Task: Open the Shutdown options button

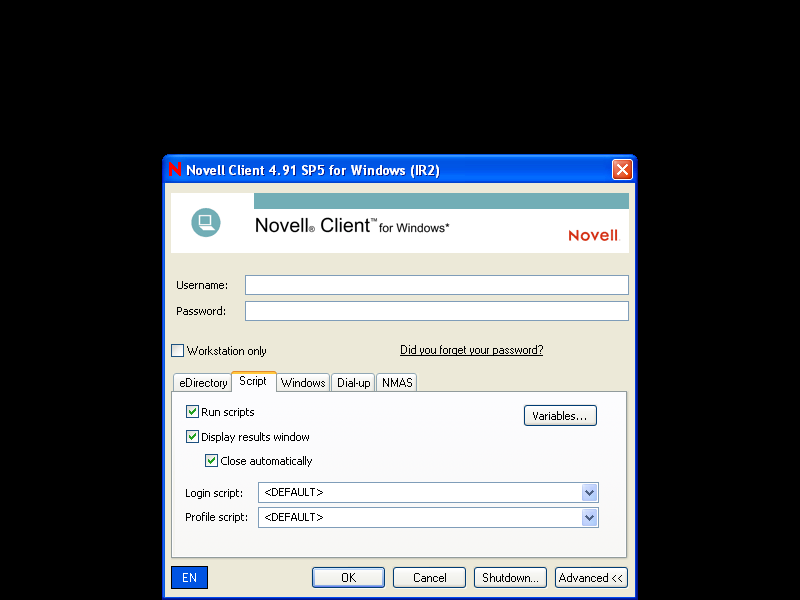Action: (510, 578)
